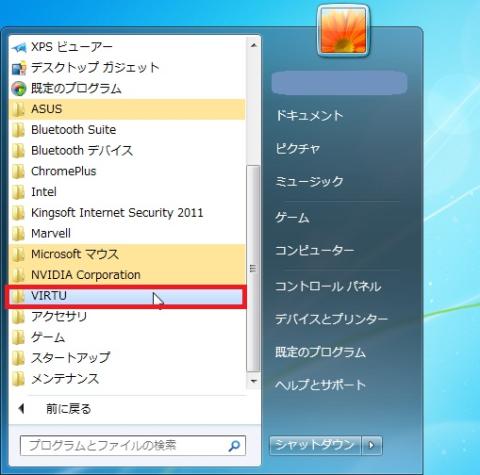Open the Marvell folder
The height and width of the screenshot is (475, 480).
(127, 233)
